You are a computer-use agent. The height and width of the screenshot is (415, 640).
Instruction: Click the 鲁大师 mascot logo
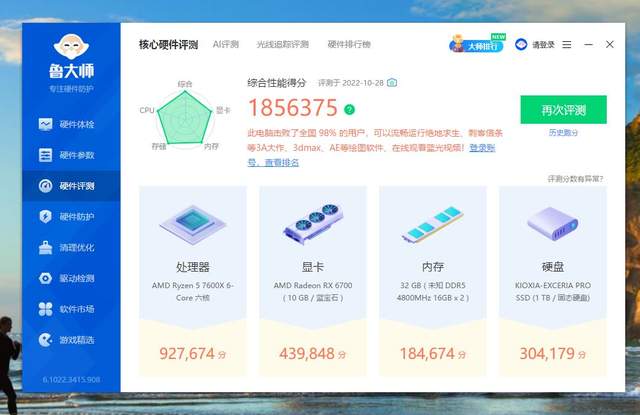[71, 47]
